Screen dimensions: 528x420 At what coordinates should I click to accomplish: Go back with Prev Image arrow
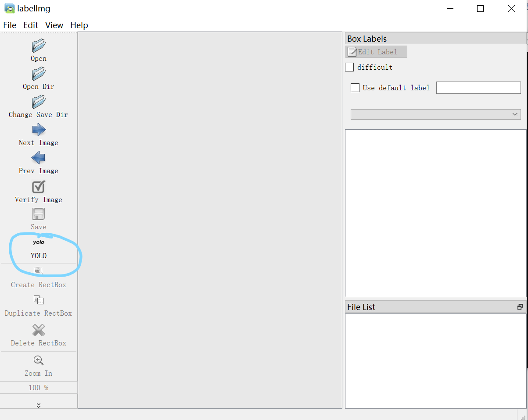click(x=39, y=157)
